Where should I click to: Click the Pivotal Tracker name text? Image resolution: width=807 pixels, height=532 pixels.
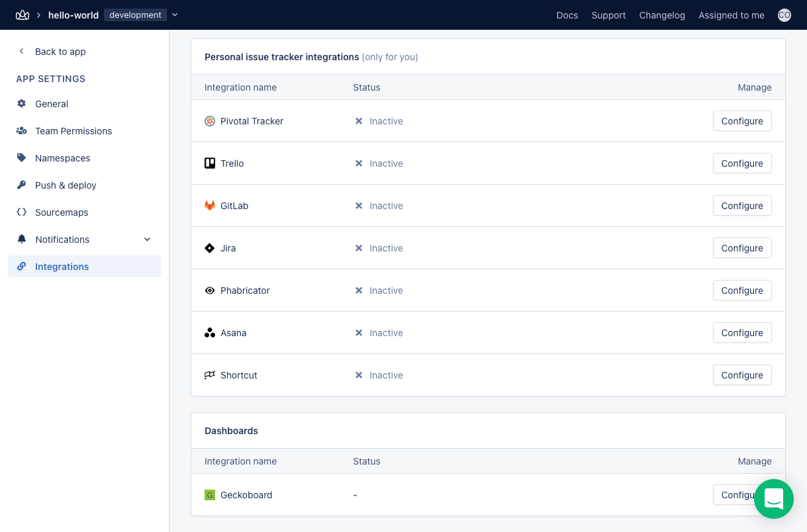tap(252, 121)
